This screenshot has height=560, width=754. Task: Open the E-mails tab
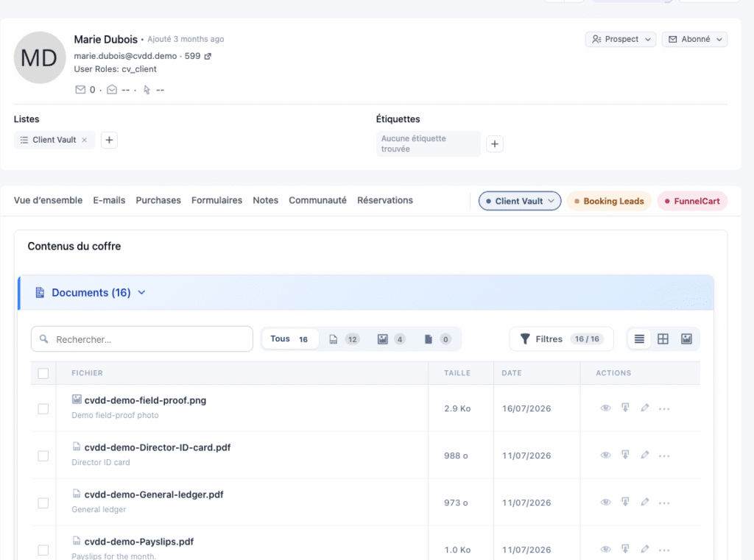tap(109, 200)
